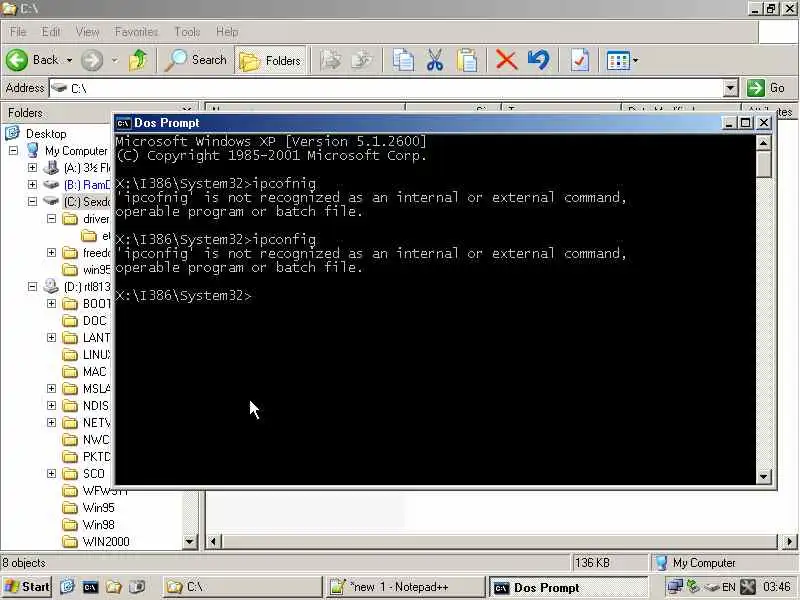Collapse the My Computer tree node

pyautogui.click(x=13, y=151)
